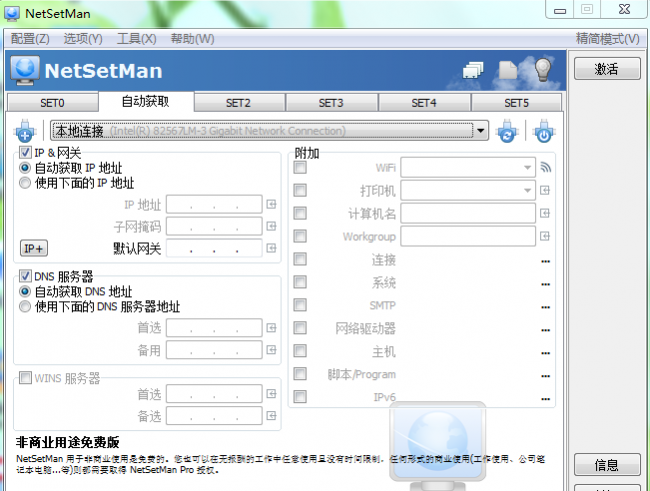This screenshot has width=650, height=491.
Task: Click the arrow icon next to 打印机 dropdown
Action: coord(545,190)
